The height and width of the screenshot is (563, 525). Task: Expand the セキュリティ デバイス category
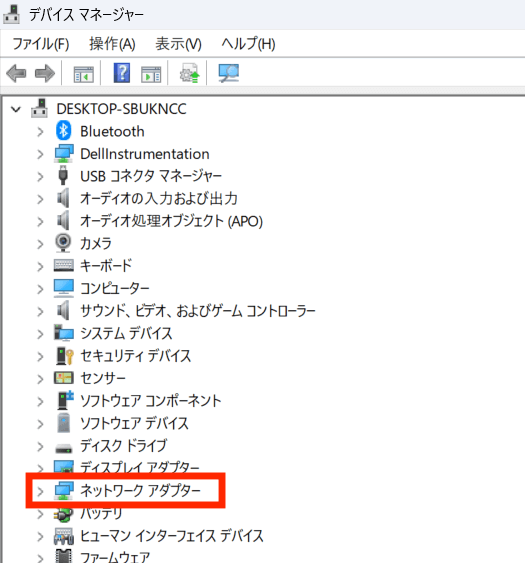40,357
